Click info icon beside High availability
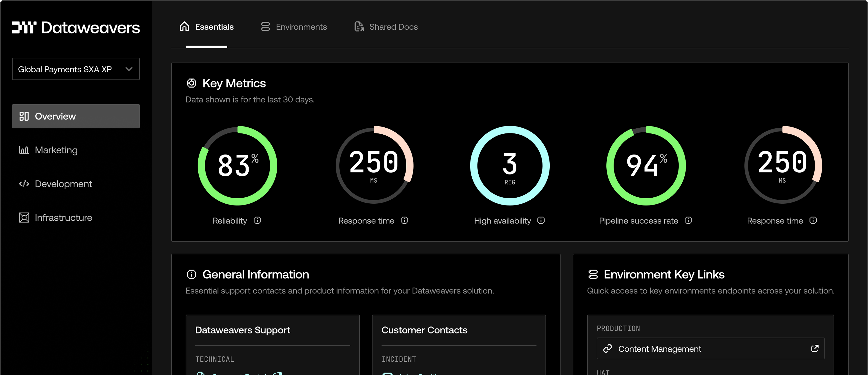Screen dimensions: 868x375 pyautogui.click(x=541, y=220)
